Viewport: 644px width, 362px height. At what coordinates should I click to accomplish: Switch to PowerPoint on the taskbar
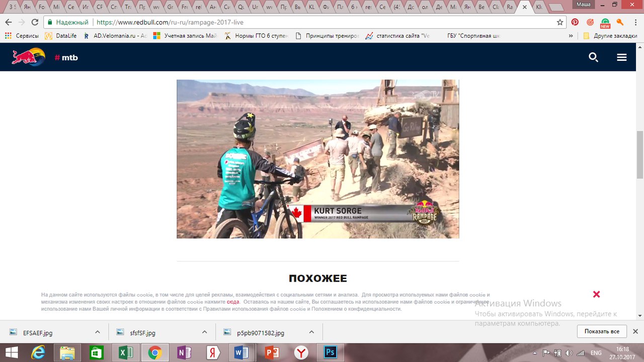pos(271,352)
